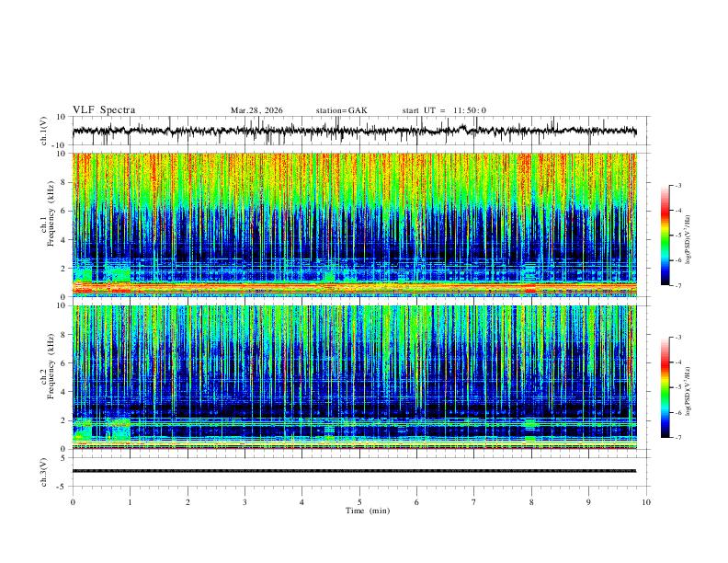Viewport: 728px width, 563px height.
Task: Click the ch.1 spectrogram panel
Action: 354,224
